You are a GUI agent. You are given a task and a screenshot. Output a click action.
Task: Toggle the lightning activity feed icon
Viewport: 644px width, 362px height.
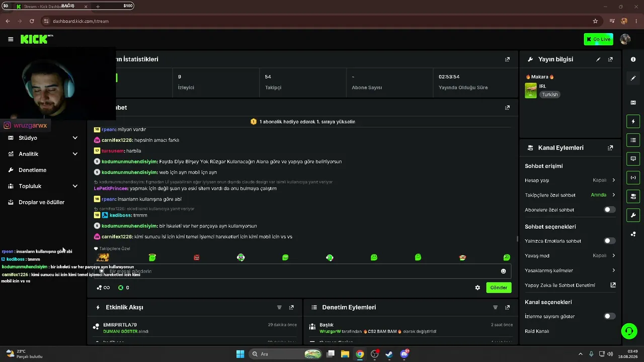pyautogui.click(x=633, y=121)
